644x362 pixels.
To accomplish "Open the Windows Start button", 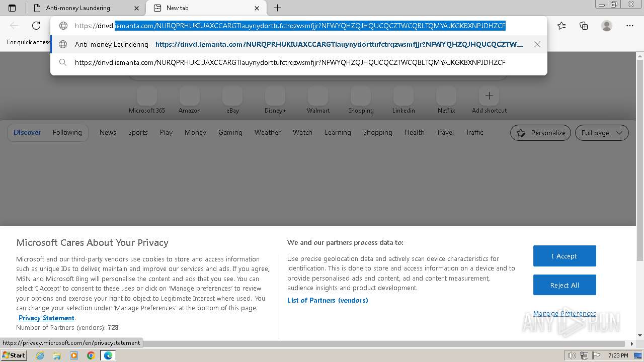I will [x=14, y=355].
